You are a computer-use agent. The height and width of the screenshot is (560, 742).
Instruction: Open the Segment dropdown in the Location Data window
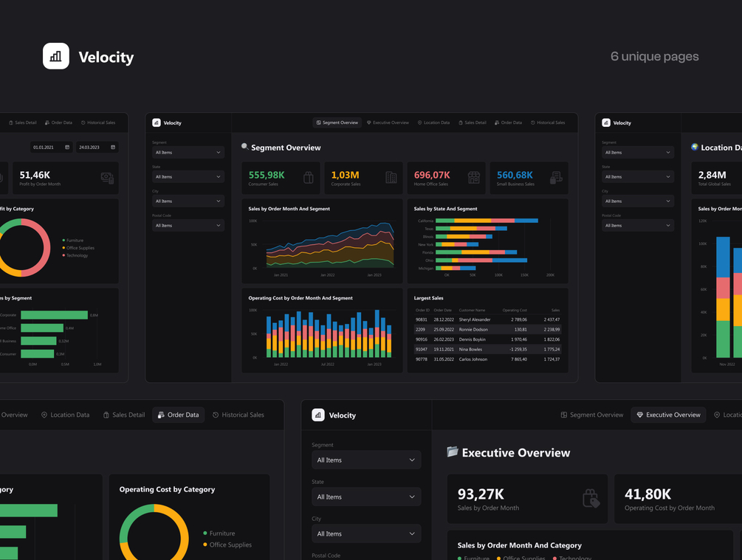coord(637,152)
